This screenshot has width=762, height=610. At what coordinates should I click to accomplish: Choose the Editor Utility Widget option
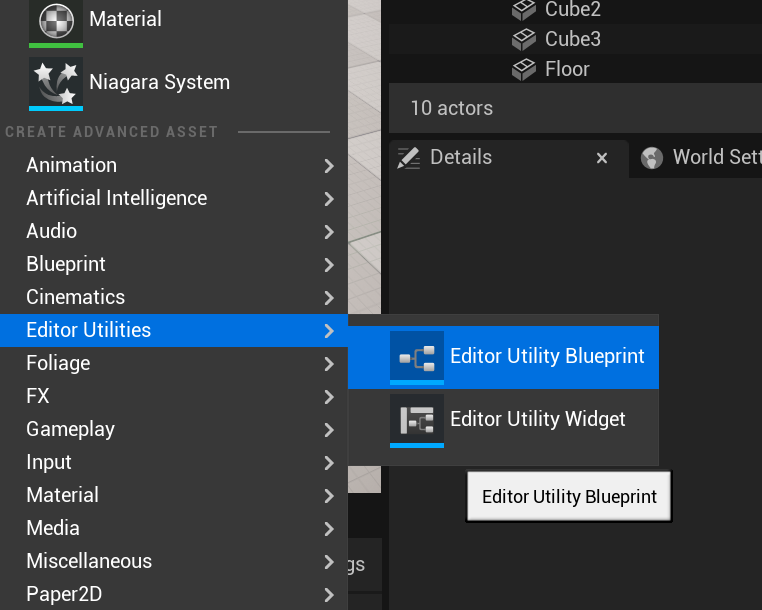point(537,419)
